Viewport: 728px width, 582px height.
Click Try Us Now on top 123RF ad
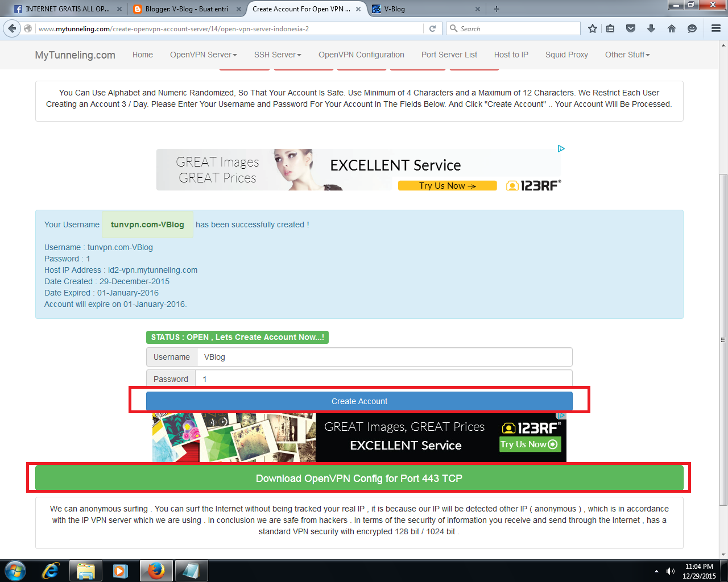pyautogui.click(x=447, y=186)
